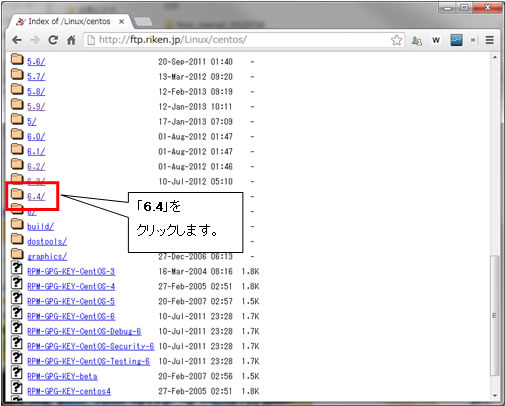Show hidden extensions chevron
The width and height of the screenshot is (505, 406).
pyautogui.click(x=473, y=40)
